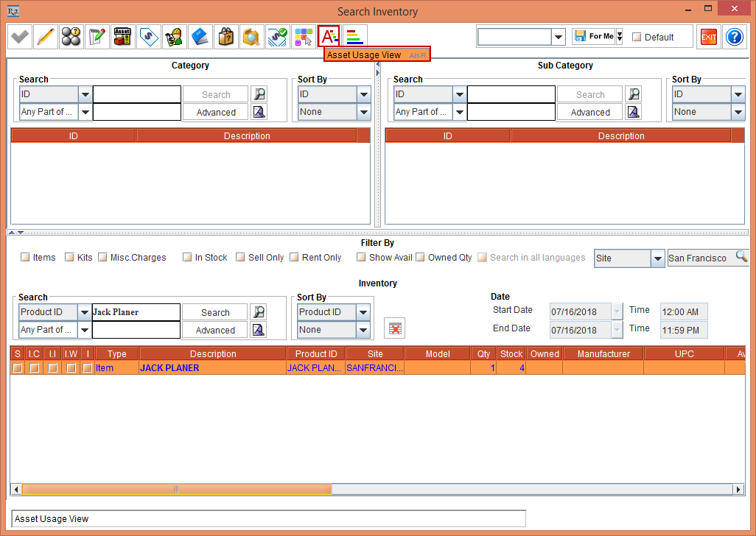Open Category Sort By ID dropdown

363,94
